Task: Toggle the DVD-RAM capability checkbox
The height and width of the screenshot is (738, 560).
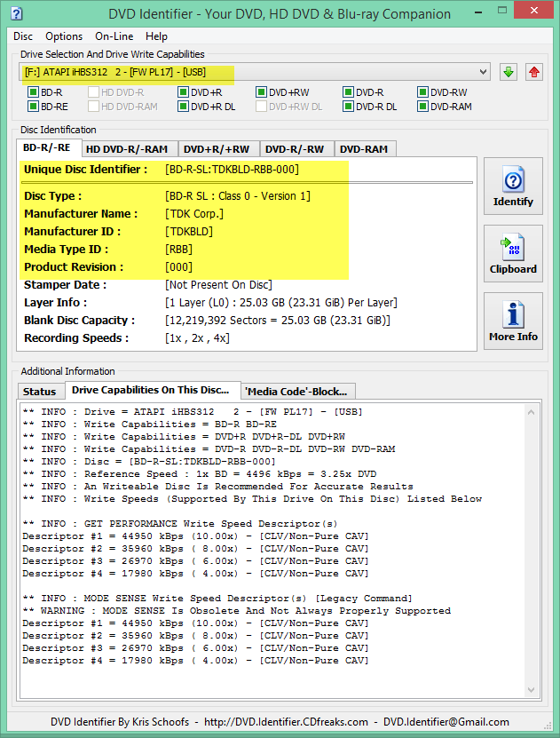Action: [422, 107]
